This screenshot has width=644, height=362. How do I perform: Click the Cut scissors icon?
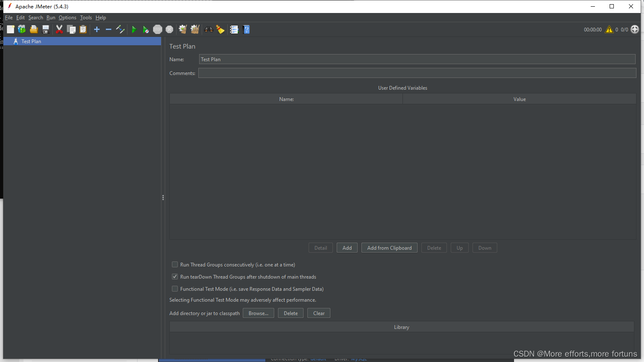pyautogui.click(x=59, y=29)
